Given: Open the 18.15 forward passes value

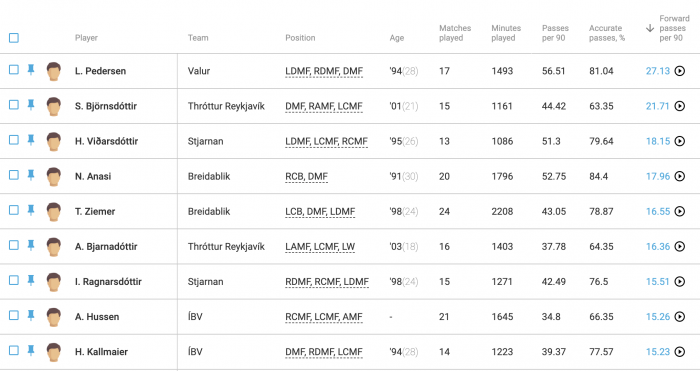Looking at the screenshot, I should 658,142.
